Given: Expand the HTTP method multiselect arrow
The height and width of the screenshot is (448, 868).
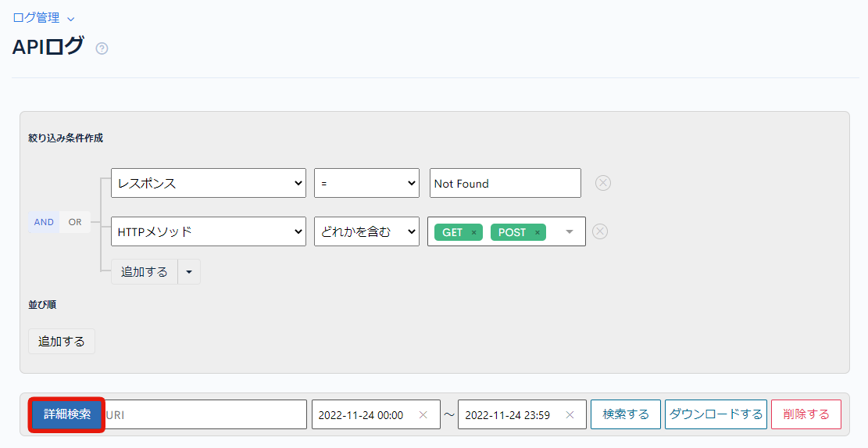Looking at the screenshot, I should (x=570, y=232).
